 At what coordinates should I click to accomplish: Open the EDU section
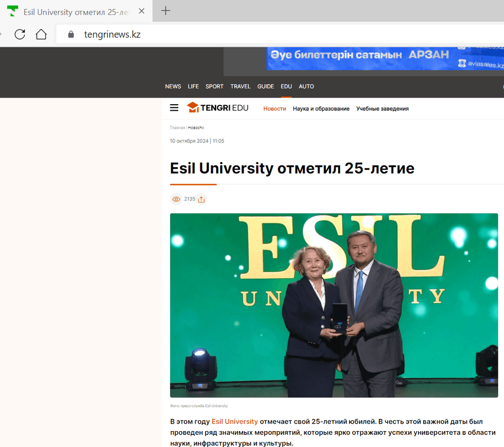pyautogui.click(x=287, y=86)
